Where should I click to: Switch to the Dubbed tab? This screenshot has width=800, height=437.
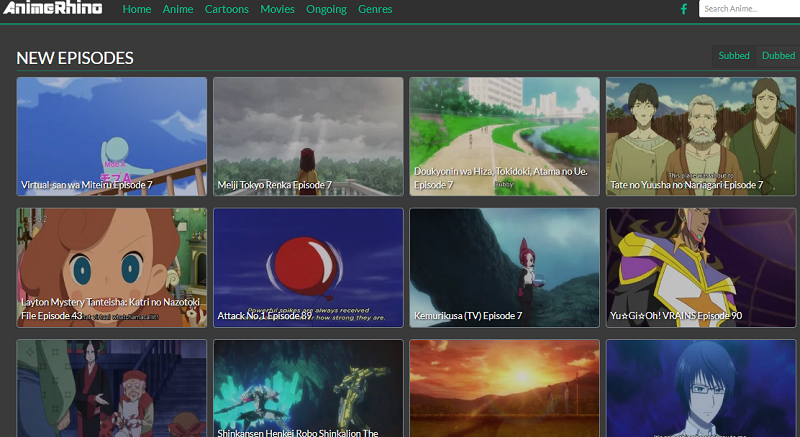(778, 56)
